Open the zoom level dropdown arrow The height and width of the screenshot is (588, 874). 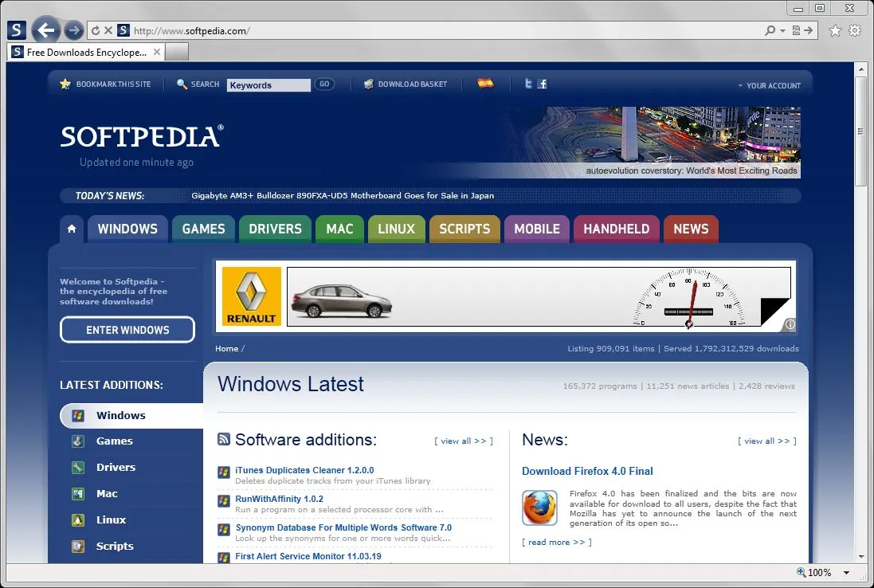846,573
